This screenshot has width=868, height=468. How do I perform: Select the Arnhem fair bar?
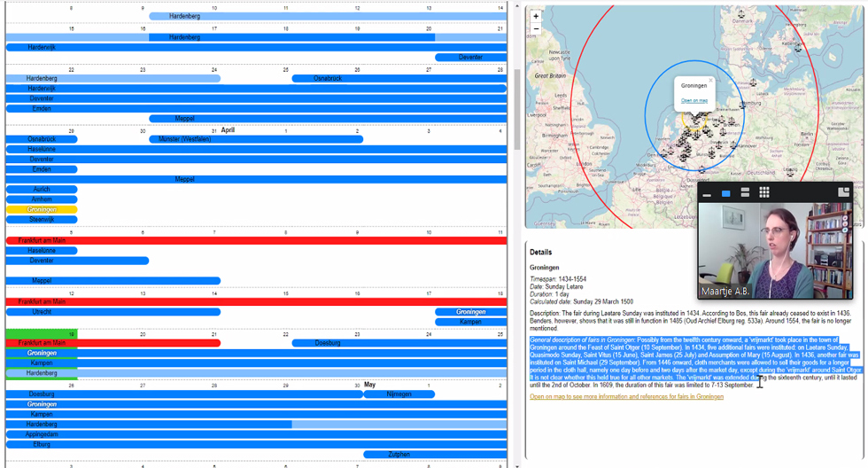click(x=42, y=199)
